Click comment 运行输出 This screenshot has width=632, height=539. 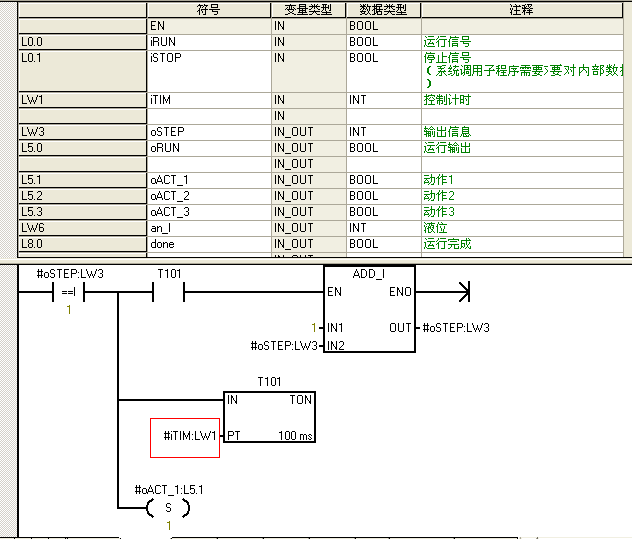(x=447, y=148)
